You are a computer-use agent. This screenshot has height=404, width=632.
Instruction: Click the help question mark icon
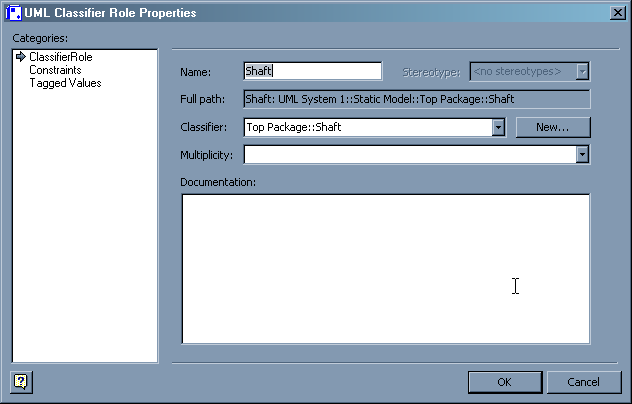click(x=19, y=381)
